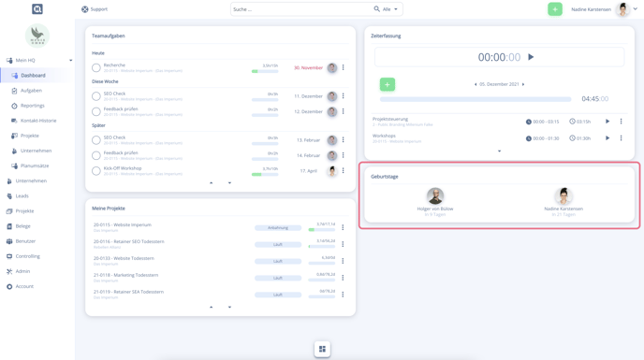The height and width of the screenshot is (360, 644).
Task: Start the main 00:00:00 timer
Action: pyautogui.click(x=531, y=57)
